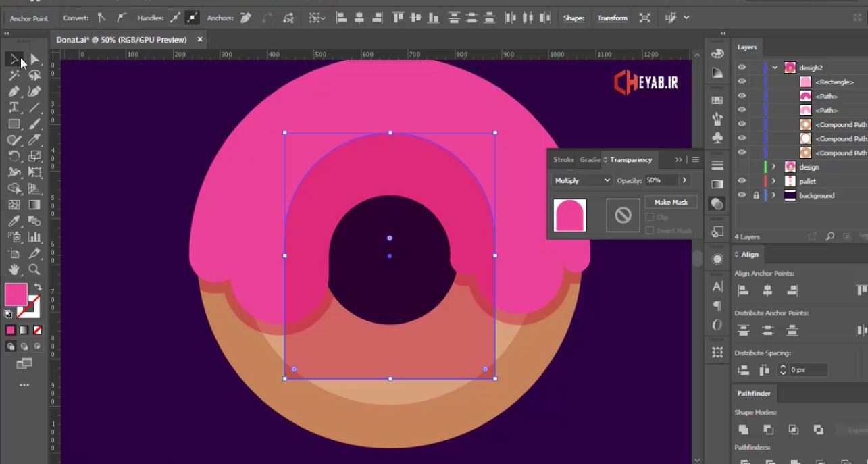Choose the Lasso tool

(x=34, y=76)
